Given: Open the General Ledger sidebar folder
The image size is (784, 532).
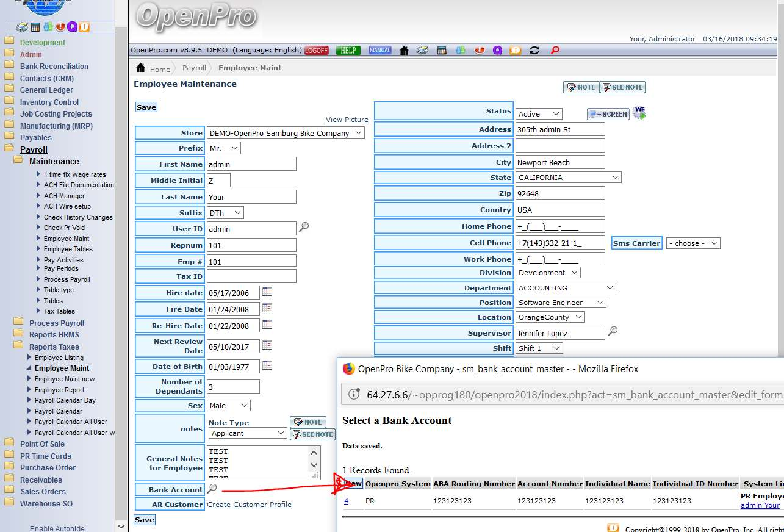Looking at the screenshot, I should (x=46, y=90).
